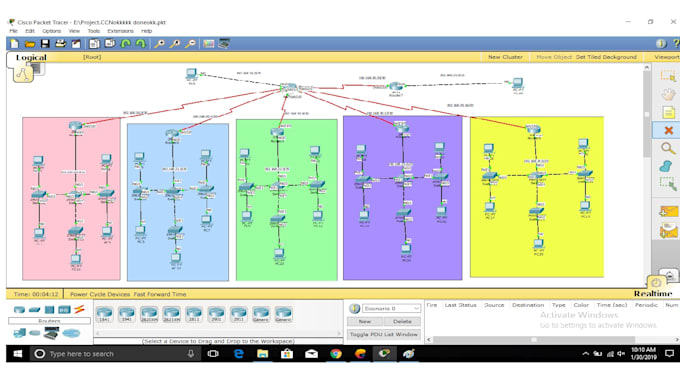Pick the 2620XM router model

tap(149, 314)
